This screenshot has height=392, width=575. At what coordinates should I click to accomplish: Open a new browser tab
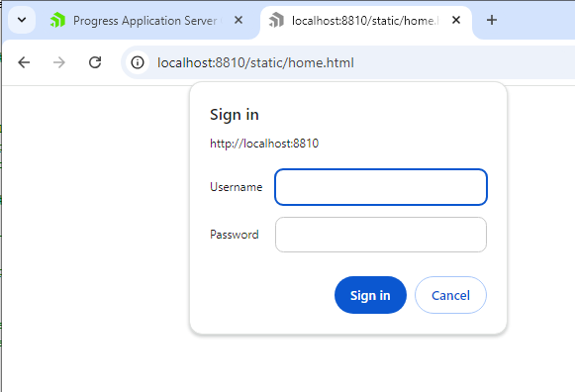(492, 20)
